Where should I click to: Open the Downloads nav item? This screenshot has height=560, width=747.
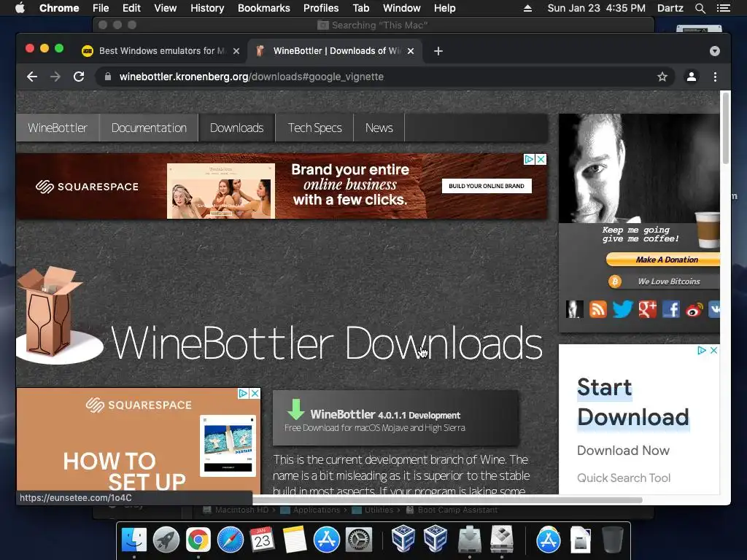pos(237,128)
